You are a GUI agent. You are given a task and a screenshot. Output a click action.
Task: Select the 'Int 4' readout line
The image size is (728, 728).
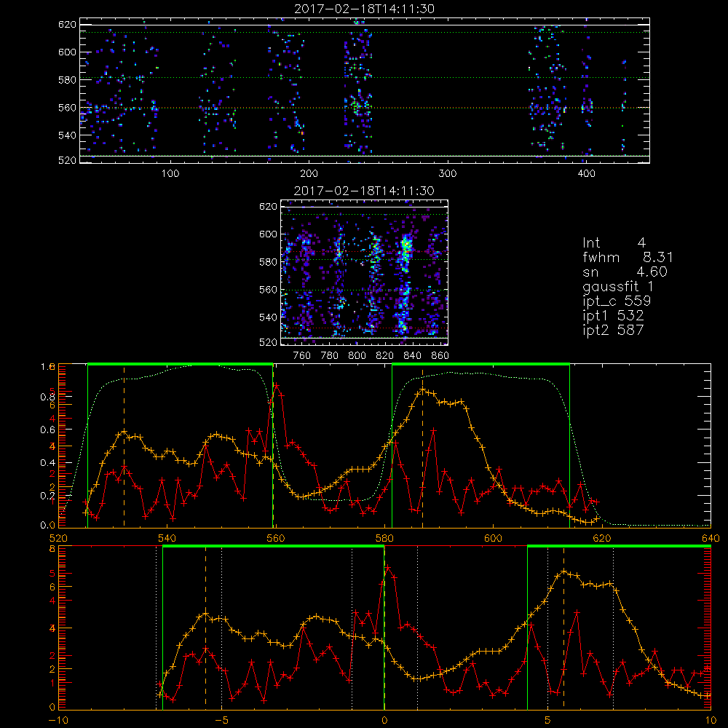(x=614, y=243)
